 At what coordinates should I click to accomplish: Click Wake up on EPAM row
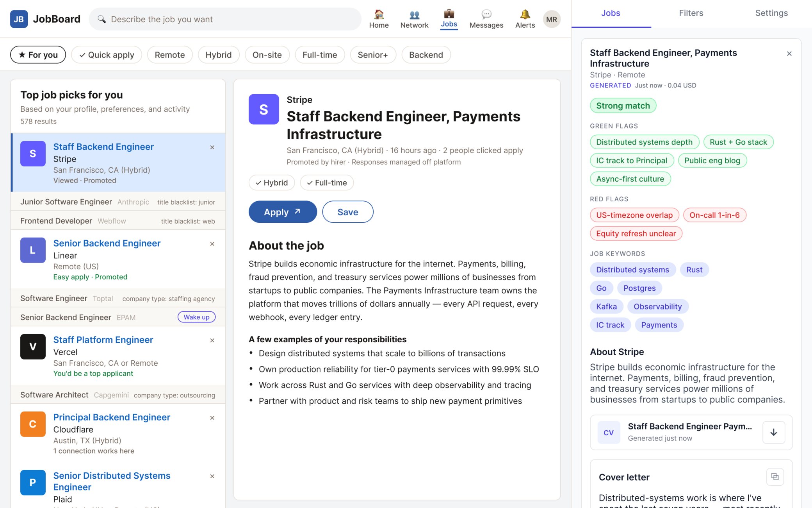pyautogui.click(x=196, y=317)
